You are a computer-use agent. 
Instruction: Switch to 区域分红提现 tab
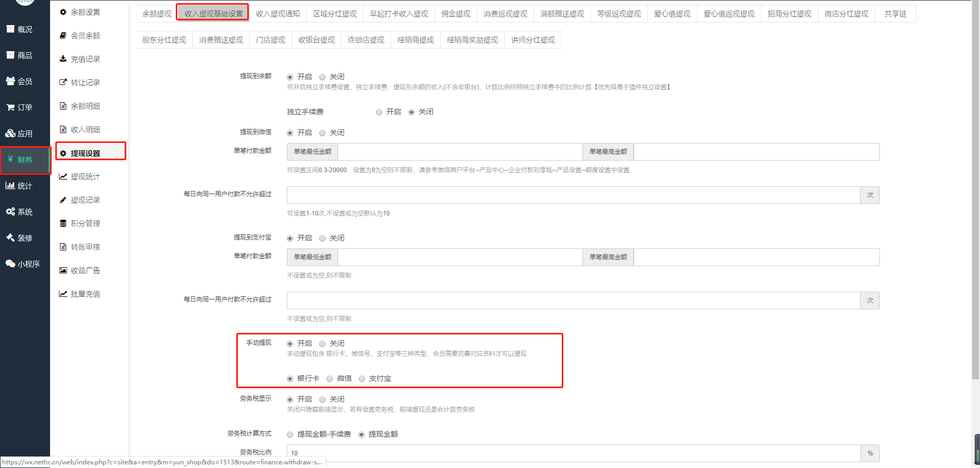click(335, 14)
